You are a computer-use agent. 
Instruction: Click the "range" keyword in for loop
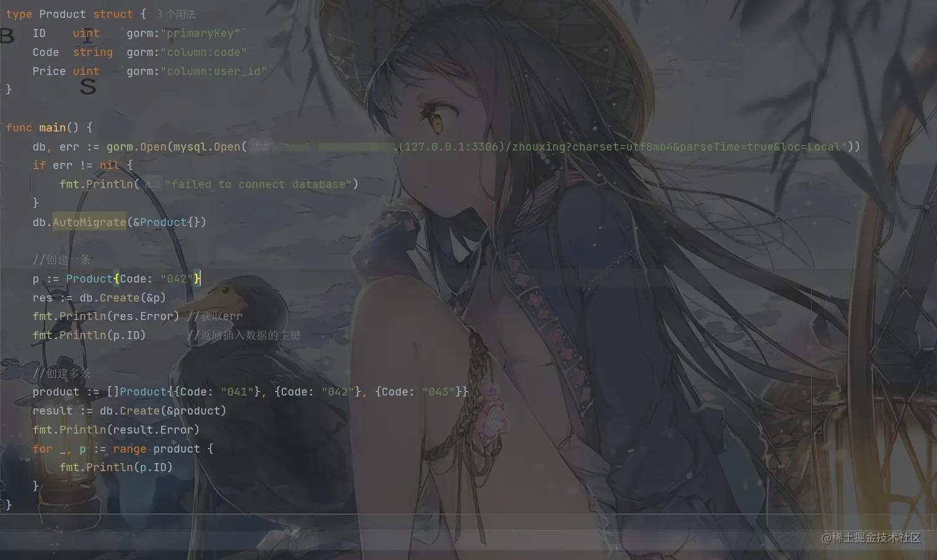130,449
